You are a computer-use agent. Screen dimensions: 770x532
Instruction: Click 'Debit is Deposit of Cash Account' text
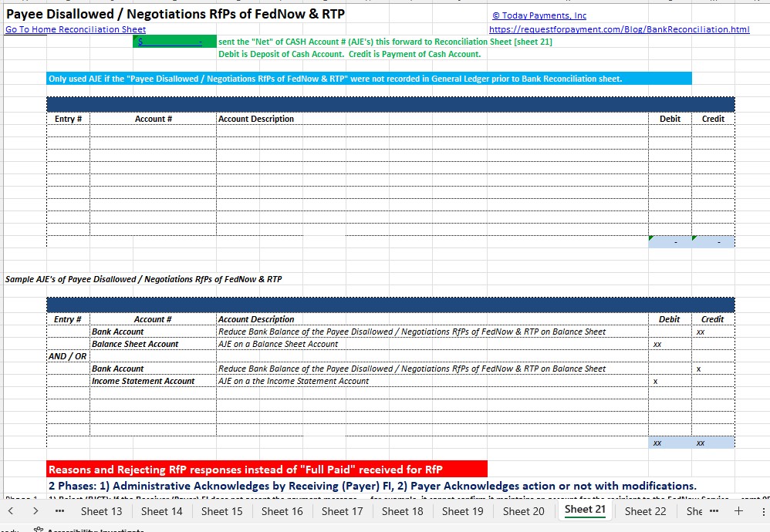(x=350, y=54)
